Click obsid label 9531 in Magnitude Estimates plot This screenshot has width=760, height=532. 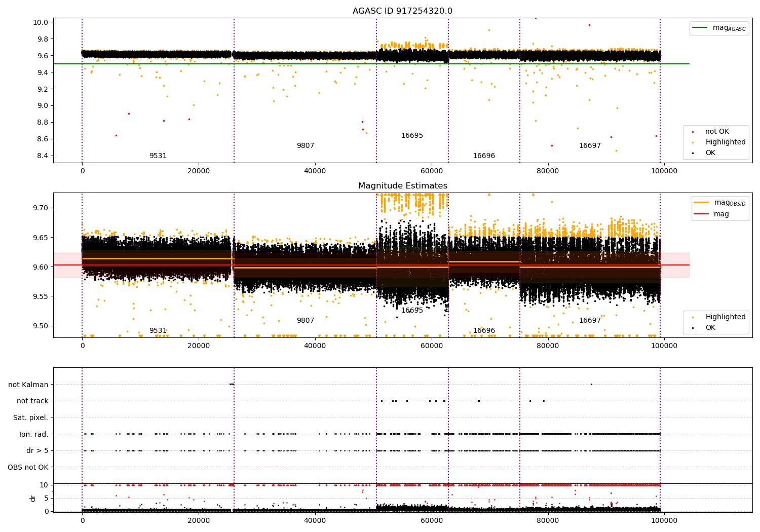pyautogui.click(x=158, y=331)
